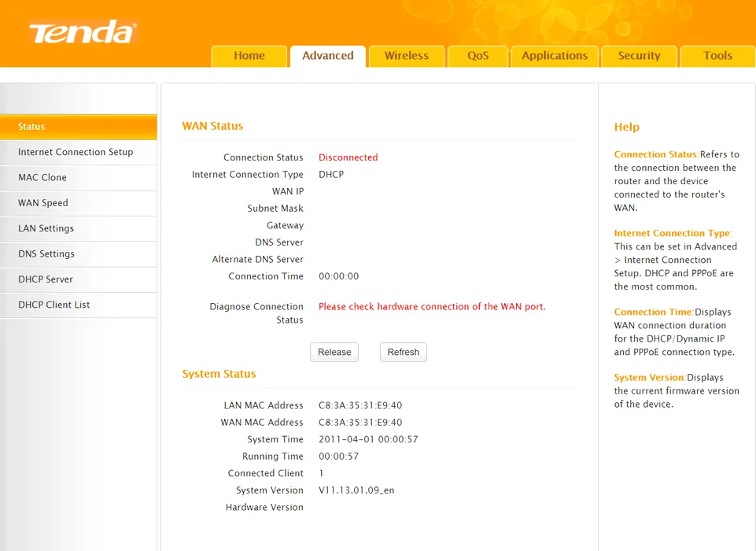Switch to the Tools tab
This screenshot has width=756, height=551.
pyautogui.click(x=718, y=56)
